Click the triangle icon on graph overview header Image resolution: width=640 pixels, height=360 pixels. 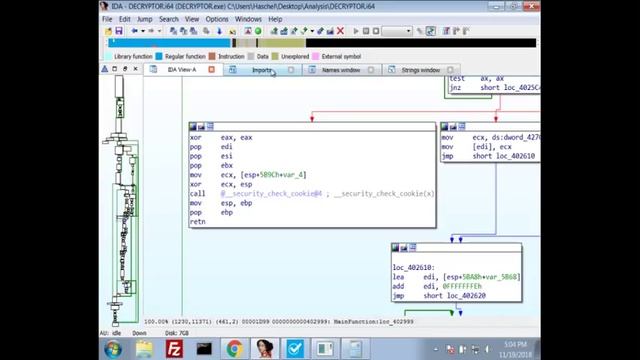click(x=104, y=69)
